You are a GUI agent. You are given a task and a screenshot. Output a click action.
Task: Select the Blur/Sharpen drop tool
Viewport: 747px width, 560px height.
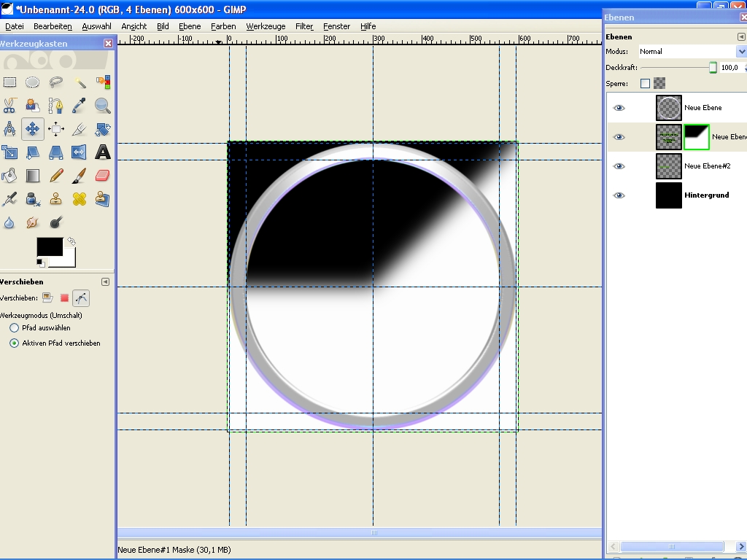(9, 222)
